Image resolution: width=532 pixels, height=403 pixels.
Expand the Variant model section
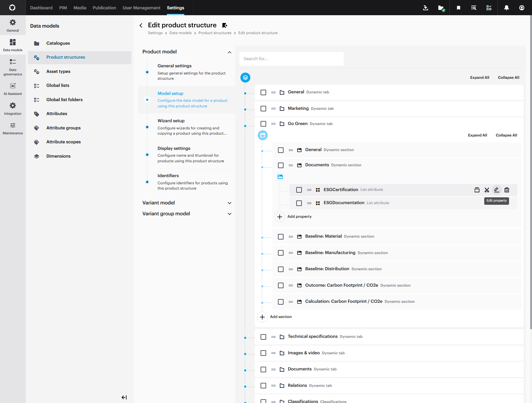click(x=230, y=203)
